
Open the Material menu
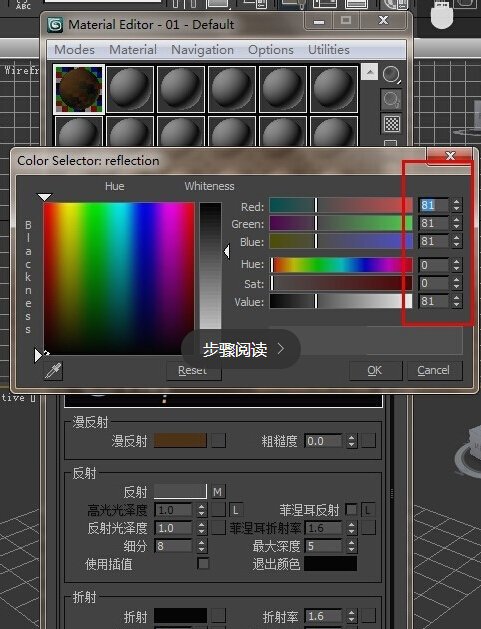tap(133, 50)
